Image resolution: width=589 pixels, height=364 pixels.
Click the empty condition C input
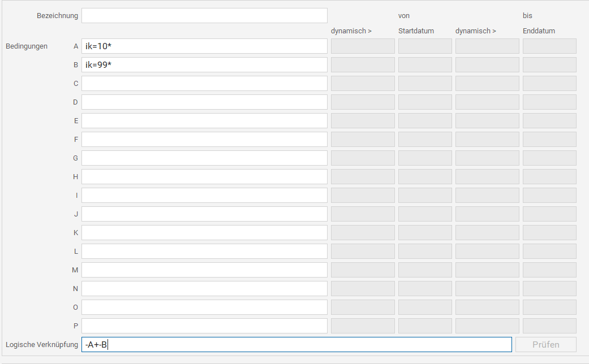point(204,84)
